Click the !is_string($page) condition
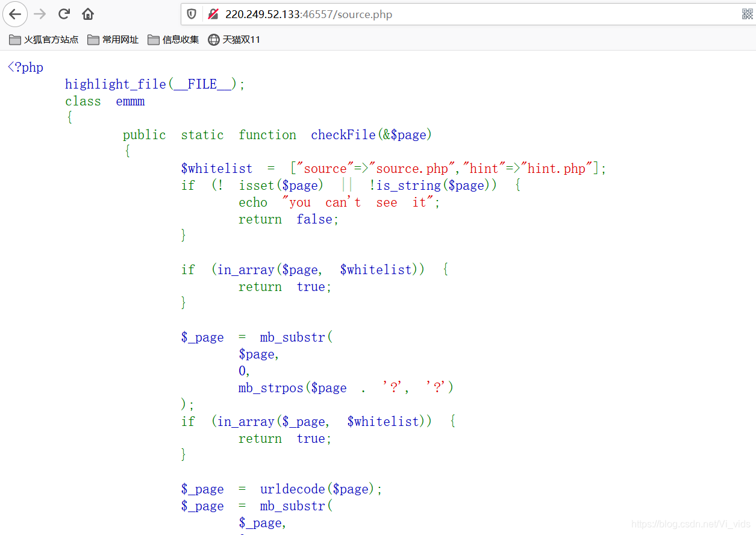Screen dimensions: 756x535 pyautogui.click(x=433, y=186)
